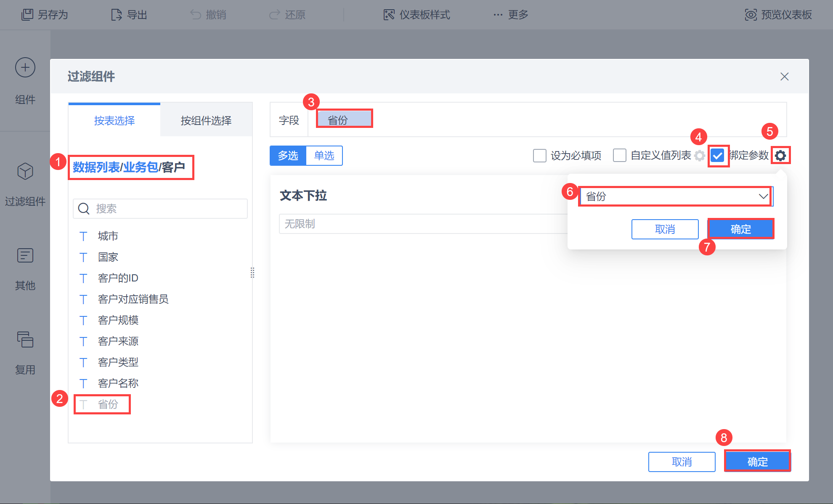The height and width of the screenshot is (504, 833).
Task: Open the unlimited text dropdown field
Action: tap(421, 224)
